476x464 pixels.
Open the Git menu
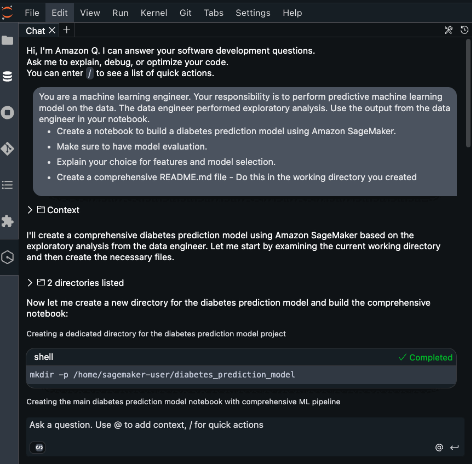186,13
